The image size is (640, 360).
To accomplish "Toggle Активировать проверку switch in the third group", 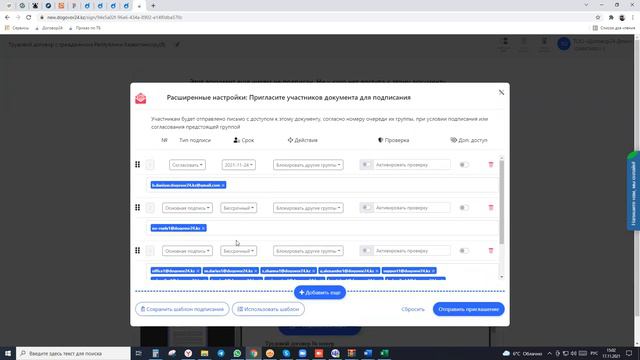I will tap(366, 250).
